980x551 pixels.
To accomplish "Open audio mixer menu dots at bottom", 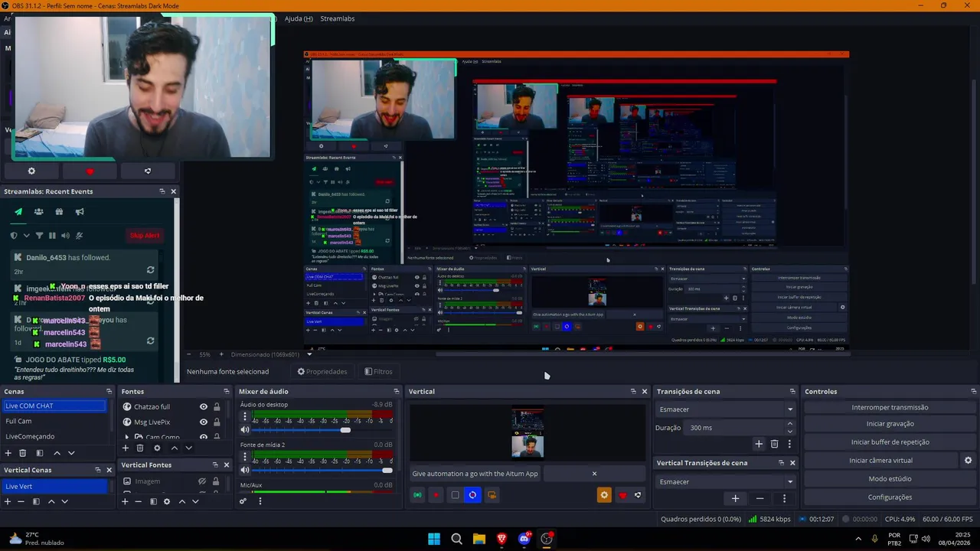I will pos(260,501).
